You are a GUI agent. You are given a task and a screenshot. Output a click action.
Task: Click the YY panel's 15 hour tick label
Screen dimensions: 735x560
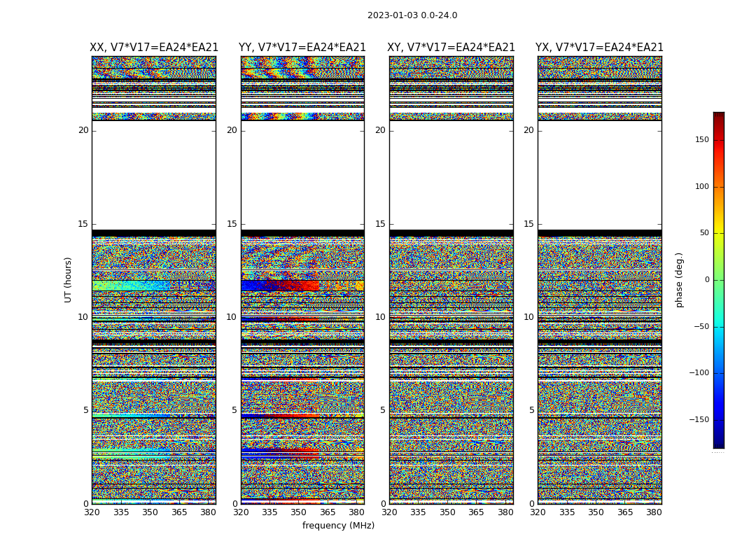pyautogui.click(x=232, y=224)
